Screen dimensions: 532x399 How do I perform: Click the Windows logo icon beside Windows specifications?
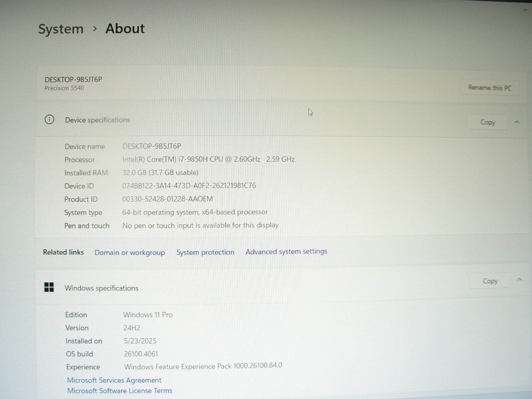(x=49, y=287)
